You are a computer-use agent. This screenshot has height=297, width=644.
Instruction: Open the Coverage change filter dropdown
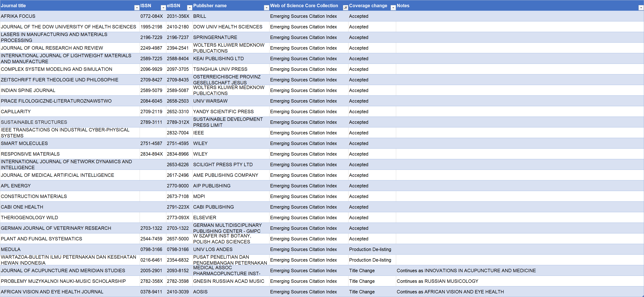pyautogui.click(x=393, y=8)
